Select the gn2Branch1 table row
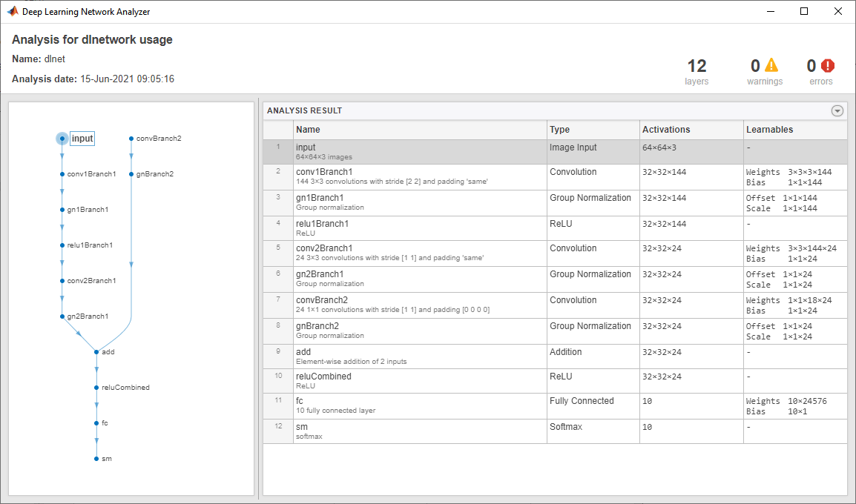This screenshot has height=504, width=856. coord(419,279)
